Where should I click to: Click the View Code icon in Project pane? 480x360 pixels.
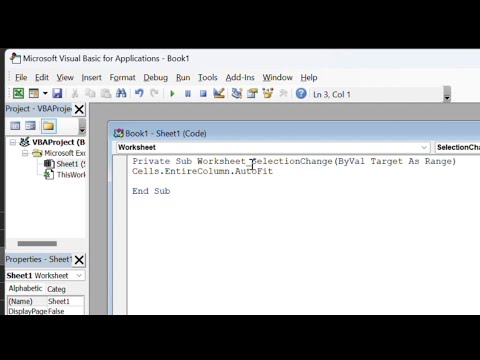click(15, 126)
